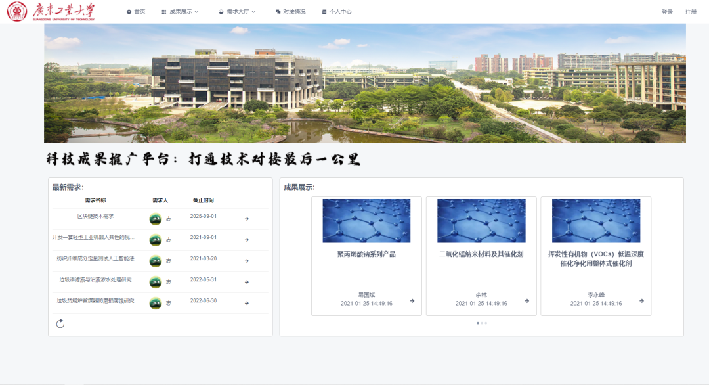Click the login link at top right
The image size is (709, 385).
tap(667, 12)
